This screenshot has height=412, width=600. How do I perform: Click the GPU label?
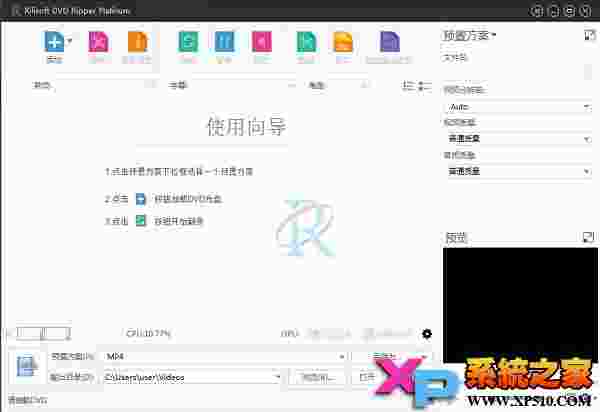[x=289, y=334]
